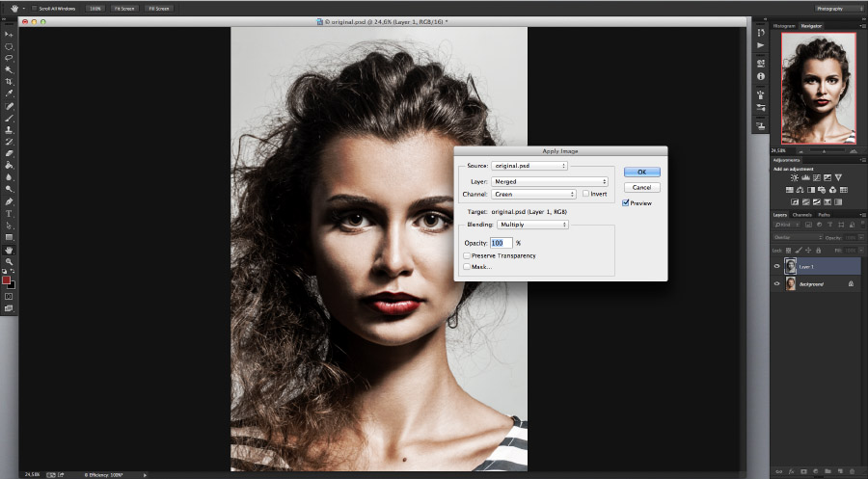
Task: Select the Elliptical Marquee tool
Action: (9, 46)
